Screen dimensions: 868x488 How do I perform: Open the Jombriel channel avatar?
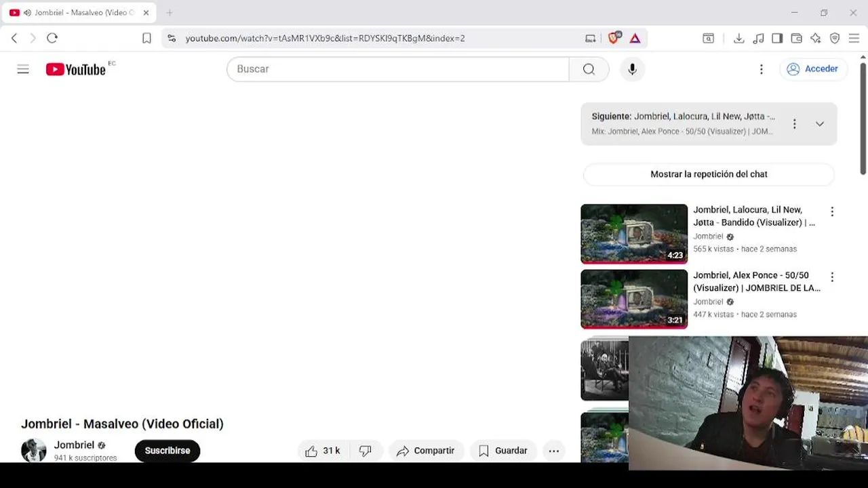click(34, 450)
